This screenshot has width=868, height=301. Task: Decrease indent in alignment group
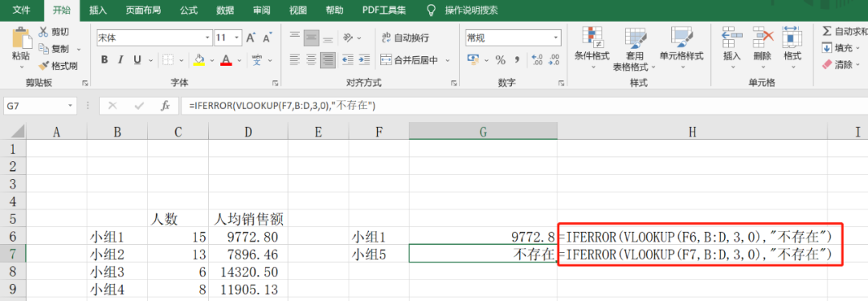tap(348, 59)
